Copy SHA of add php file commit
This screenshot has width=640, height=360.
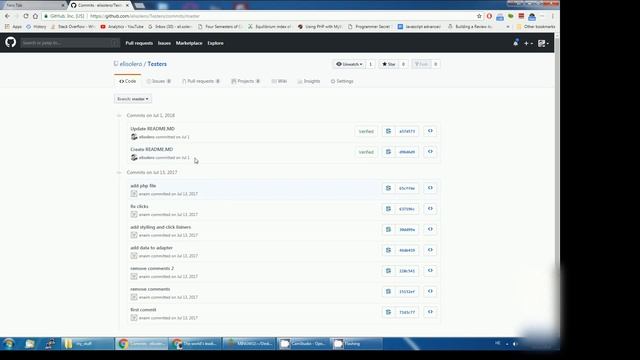tap(388, 188)
